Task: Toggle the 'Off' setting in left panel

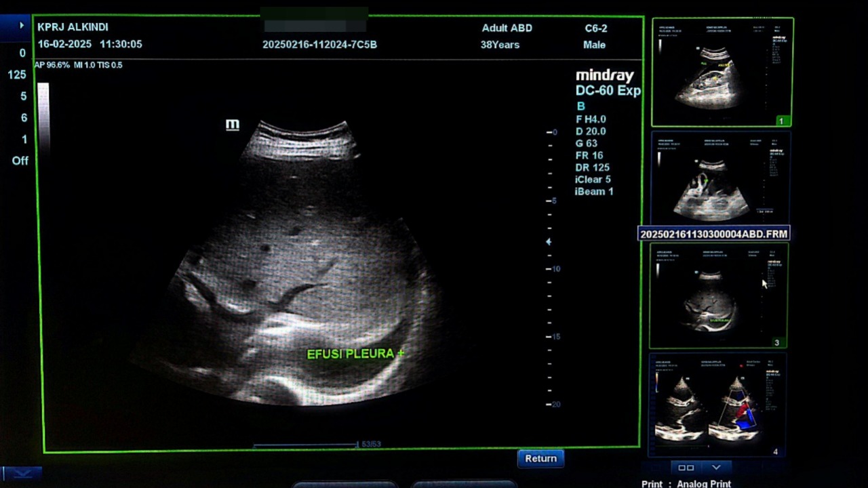Action: tap(20, 161)
